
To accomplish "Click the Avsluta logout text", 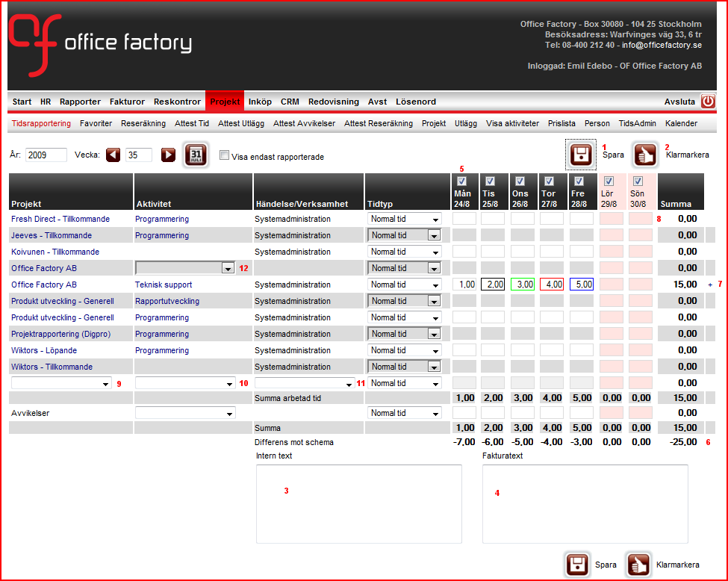I will (679, 102).
